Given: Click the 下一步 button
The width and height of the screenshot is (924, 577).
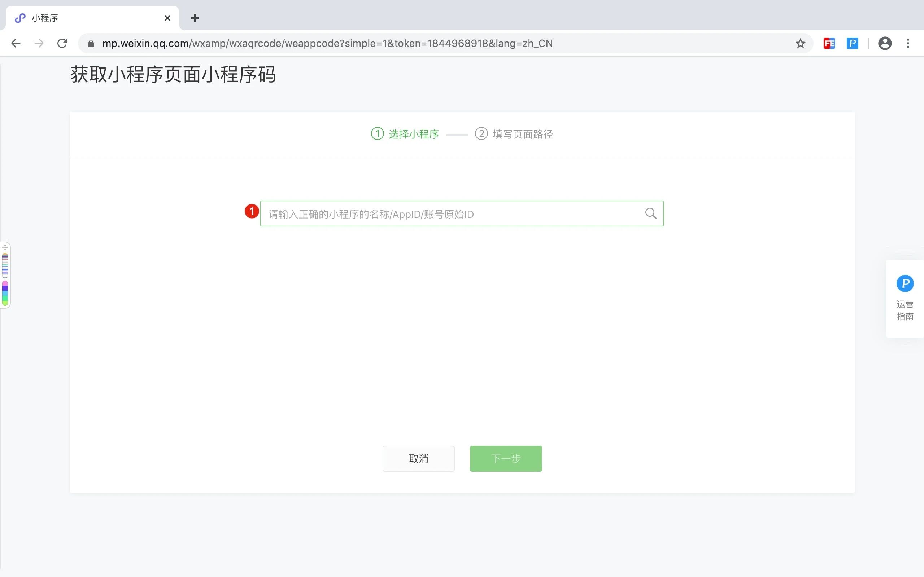Looking at the screenshot, I should tap(506, 458).
